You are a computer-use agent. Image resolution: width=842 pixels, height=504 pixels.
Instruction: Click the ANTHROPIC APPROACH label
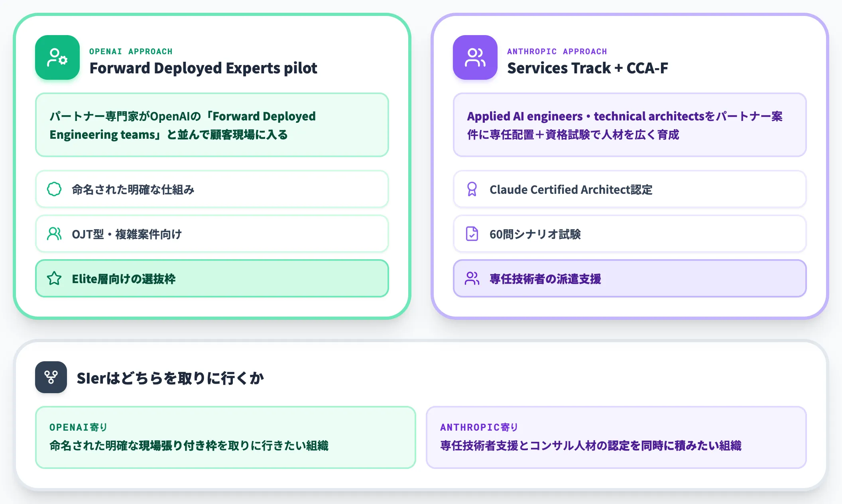click(557, 51)
